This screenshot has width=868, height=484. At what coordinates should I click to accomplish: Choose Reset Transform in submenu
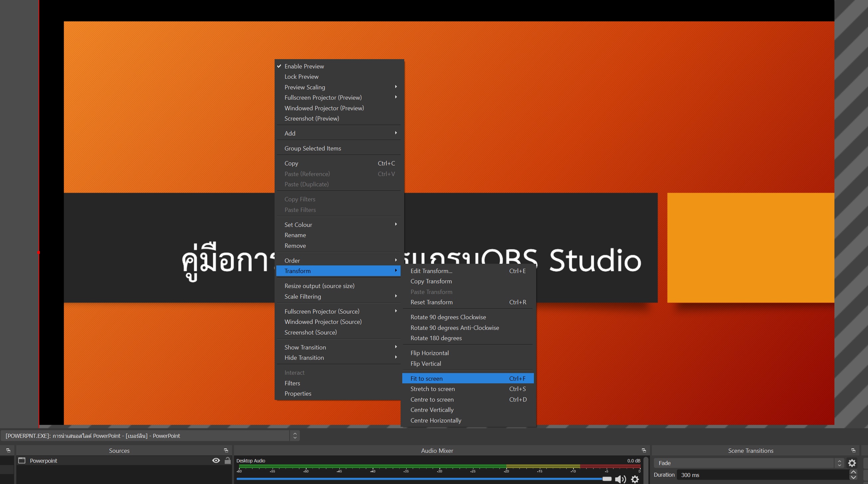(x=468, y=302)
